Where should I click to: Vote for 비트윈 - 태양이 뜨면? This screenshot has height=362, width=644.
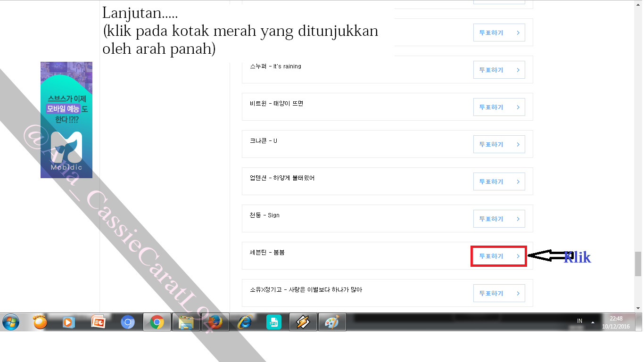499,107
